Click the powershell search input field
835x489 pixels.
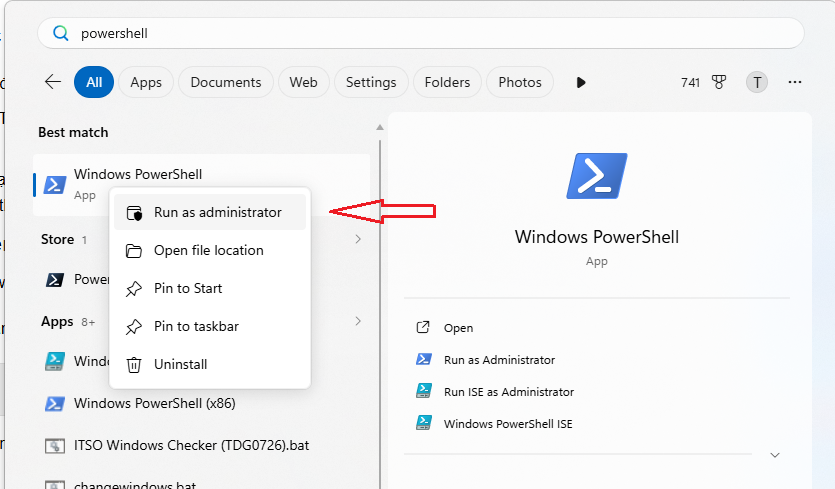(x=421, y=33)
